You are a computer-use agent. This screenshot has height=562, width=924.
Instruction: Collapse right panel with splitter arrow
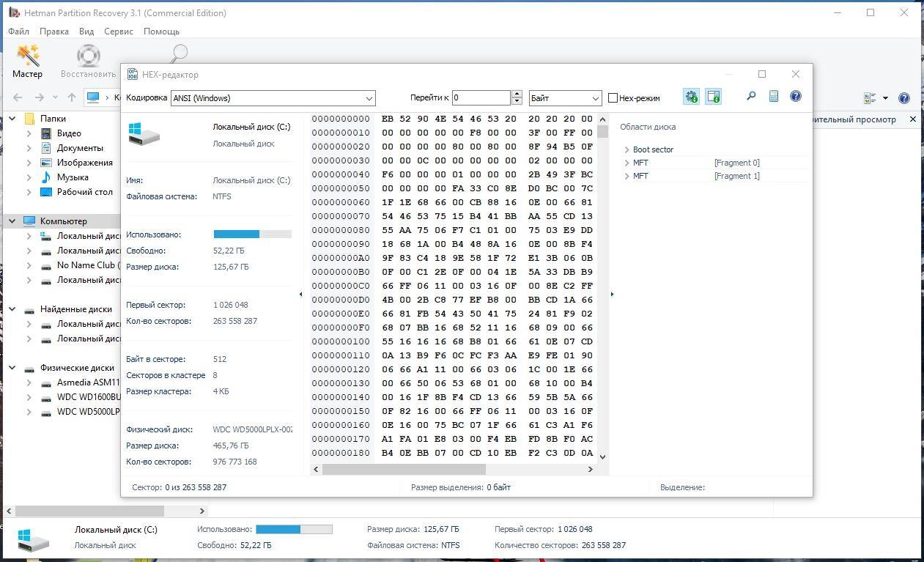point(613,294)
